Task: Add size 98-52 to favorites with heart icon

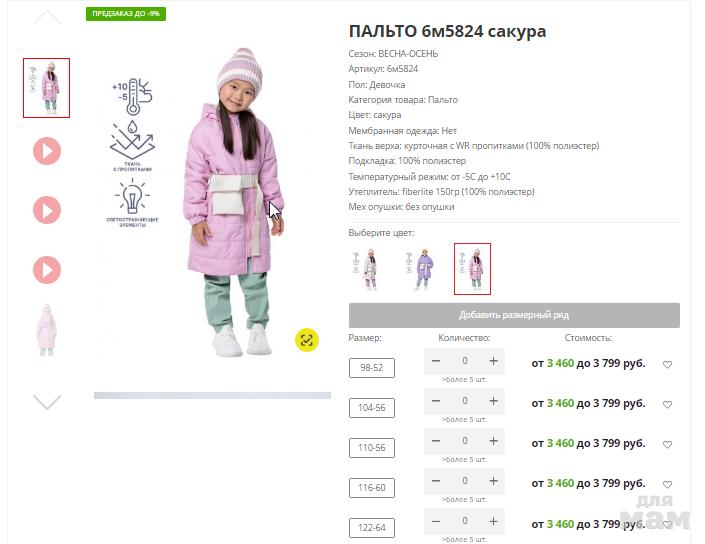Action: click(x=667, y=365)
